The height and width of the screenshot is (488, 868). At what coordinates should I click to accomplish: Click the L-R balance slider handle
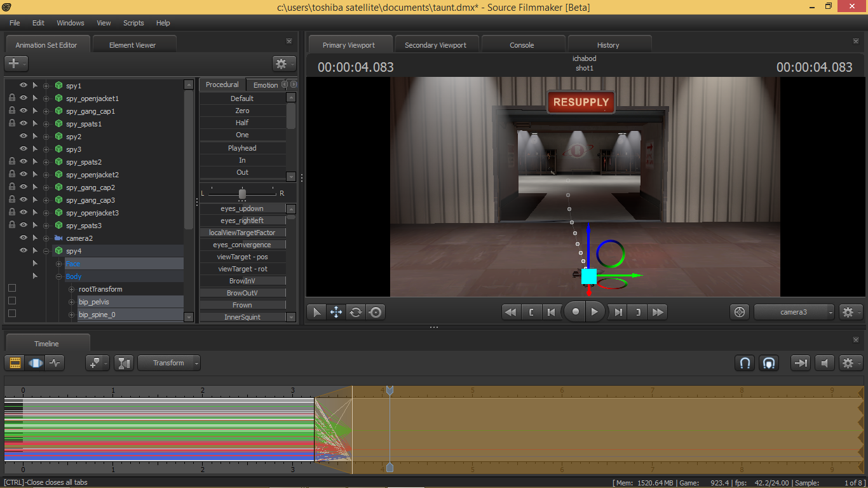click(x=242, y=194)
